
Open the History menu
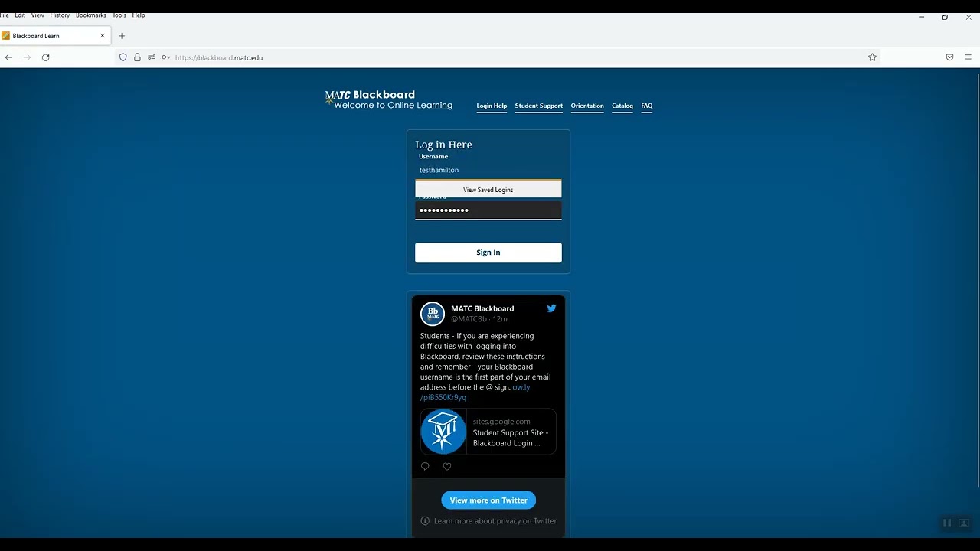click(x=60, y=15)
